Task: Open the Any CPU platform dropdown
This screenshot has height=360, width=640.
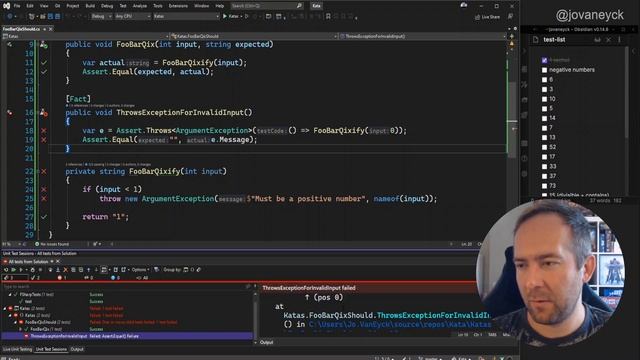Action: [133, 16]
